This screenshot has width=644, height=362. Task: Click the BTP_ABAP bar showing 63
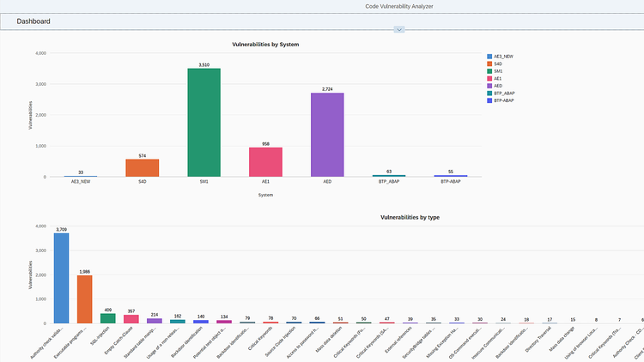coord(389,176)
